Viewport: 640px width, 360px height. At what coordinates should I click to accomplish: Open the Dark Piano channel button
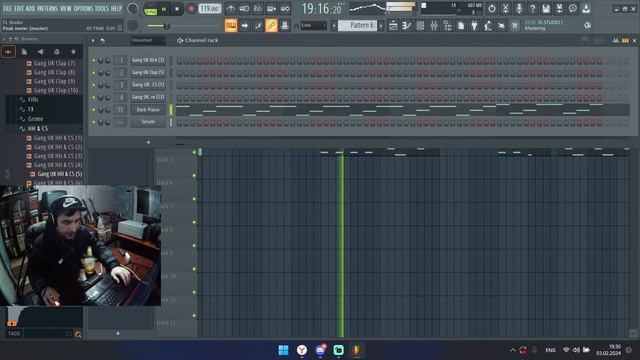148,110
